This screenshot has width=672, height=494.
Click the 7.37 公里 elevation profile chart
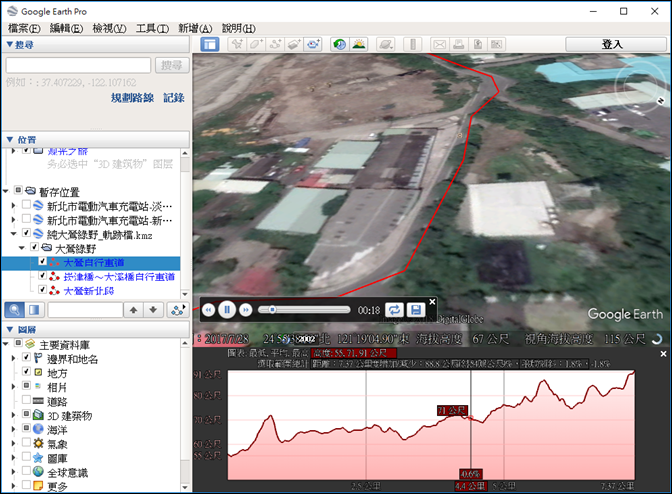[x=431, y=425]
